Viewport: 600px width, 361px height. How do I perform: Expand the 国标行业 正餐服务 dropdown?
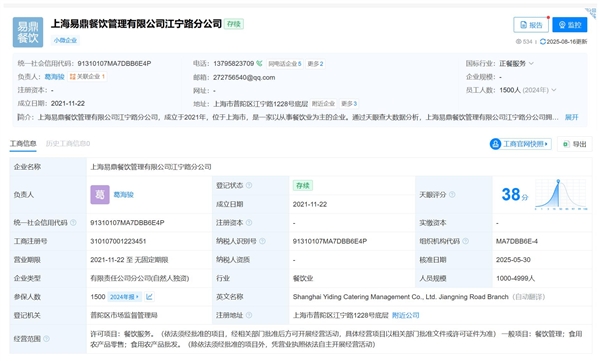pos(531,63)
